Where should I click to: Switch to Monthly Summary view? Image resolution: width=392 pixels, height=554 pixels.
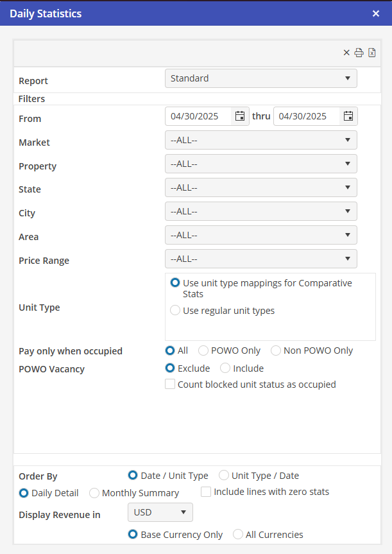click(94, 493)
